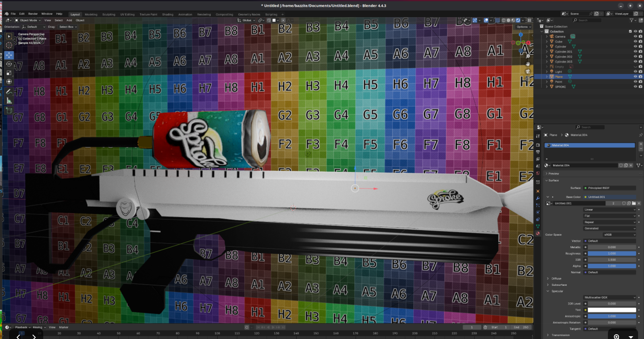This screenshot has height=339, width=644.
Task: Hide Cylinder.001 in the viewport
Action: point(635,51)
